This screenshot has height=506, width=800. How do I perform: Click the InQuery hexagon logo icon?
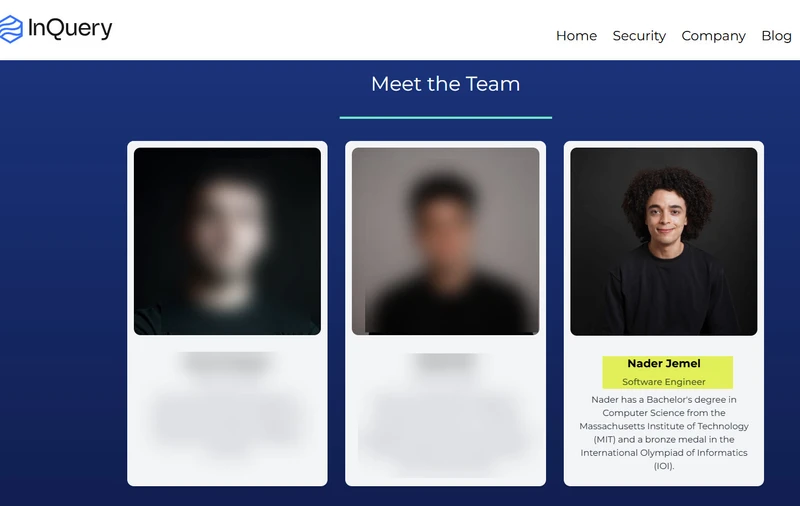pos(11,29)
